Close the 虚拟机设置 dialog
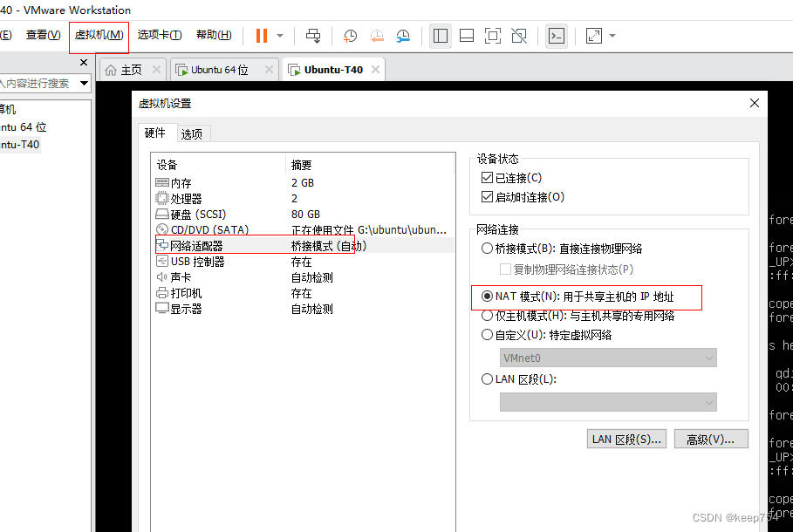This screenshot has height=532, width=793. (x=754, y=103)
